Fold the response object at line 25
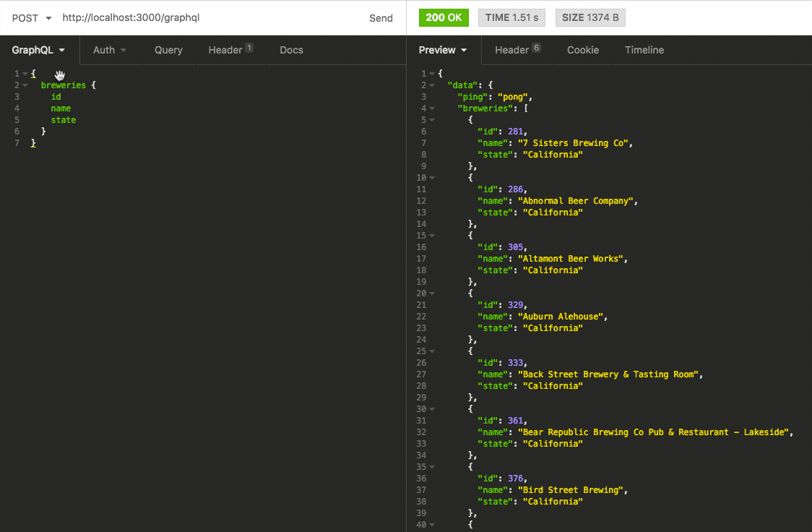The width and height of the screenshot is (812, 532). pos(432,352)
